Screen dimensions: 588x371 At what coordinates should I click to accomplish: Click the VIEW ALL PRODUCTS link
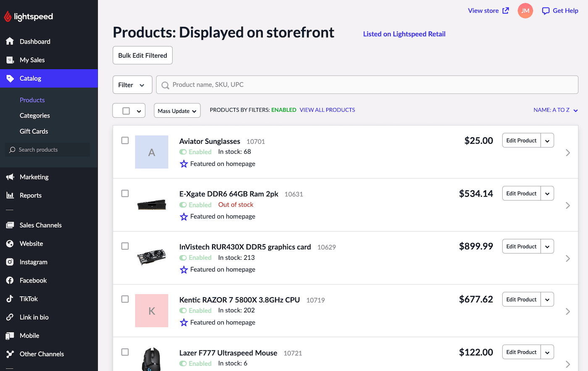click(327, 110)
